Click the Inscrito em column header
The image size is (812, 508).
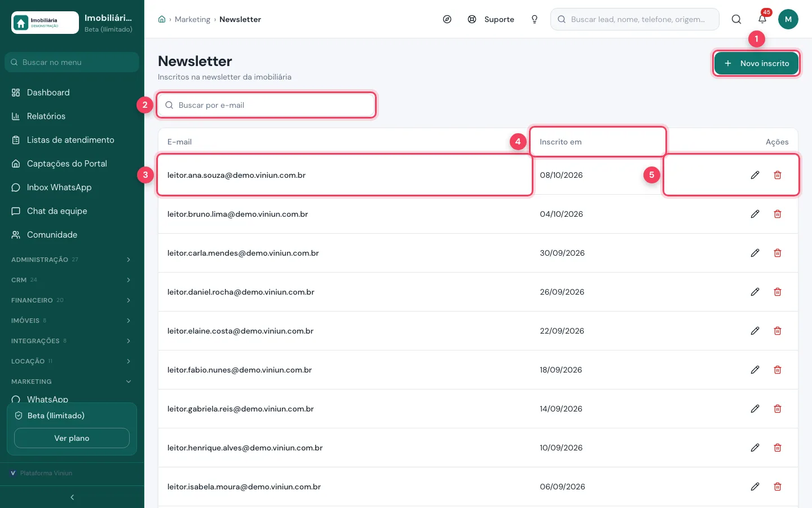click(561, 142)
